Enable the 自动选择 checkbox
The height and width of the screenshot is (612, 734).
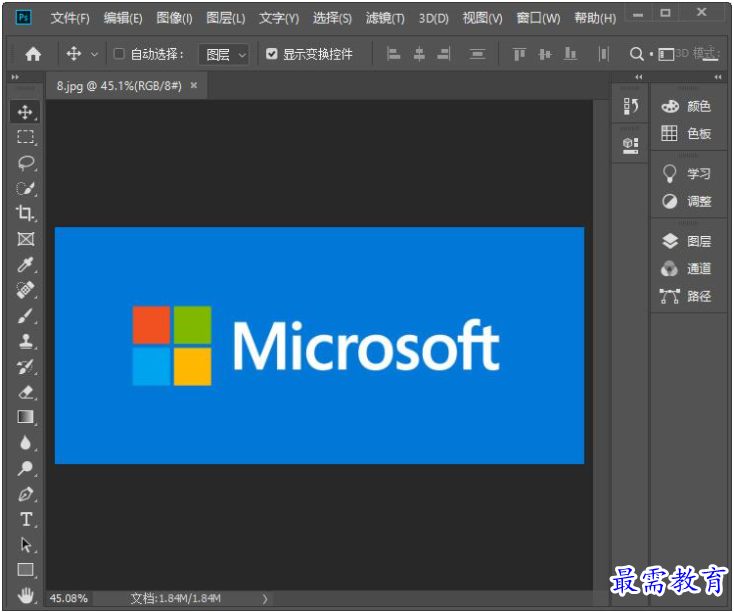(119, 54)
